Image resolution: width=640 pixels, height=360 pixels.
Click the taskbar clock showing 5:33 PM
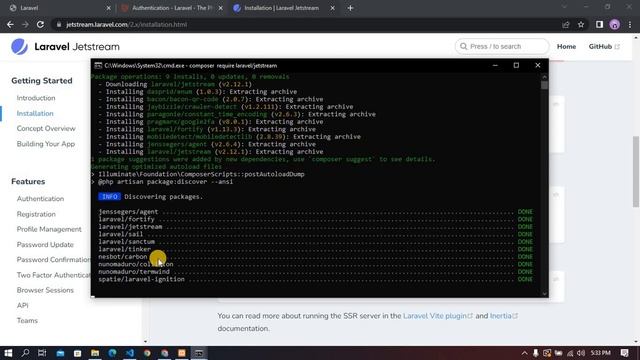tap(601, 353)
